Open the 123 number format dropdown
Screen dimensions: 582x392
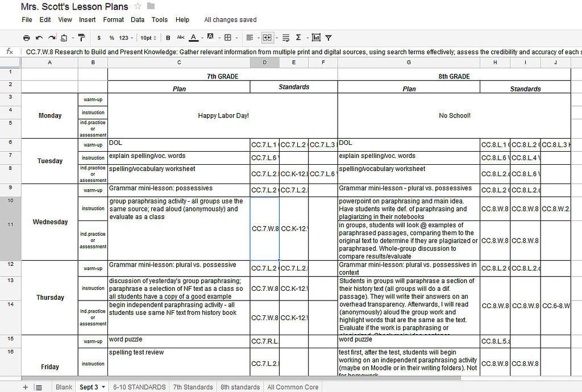[x=126, y=38]
